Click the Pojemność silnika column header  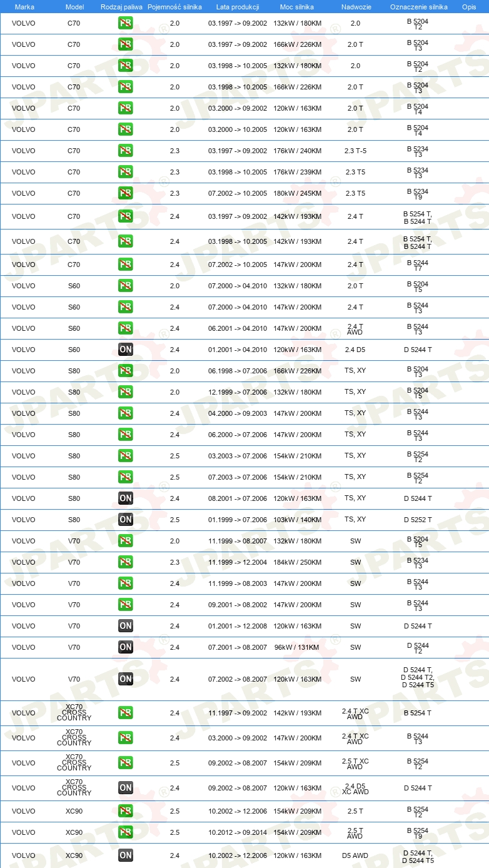click(174, 7)
